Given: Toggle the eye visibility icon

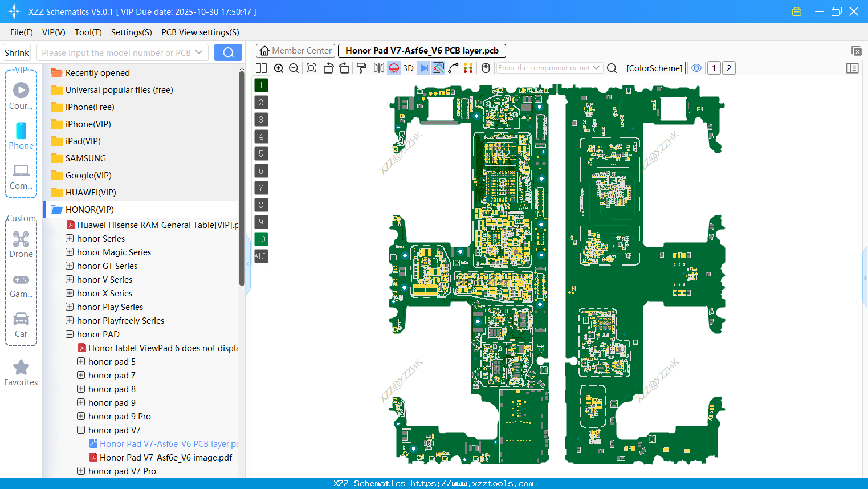Looking at the screenshot, I should [x=696, y=68].
